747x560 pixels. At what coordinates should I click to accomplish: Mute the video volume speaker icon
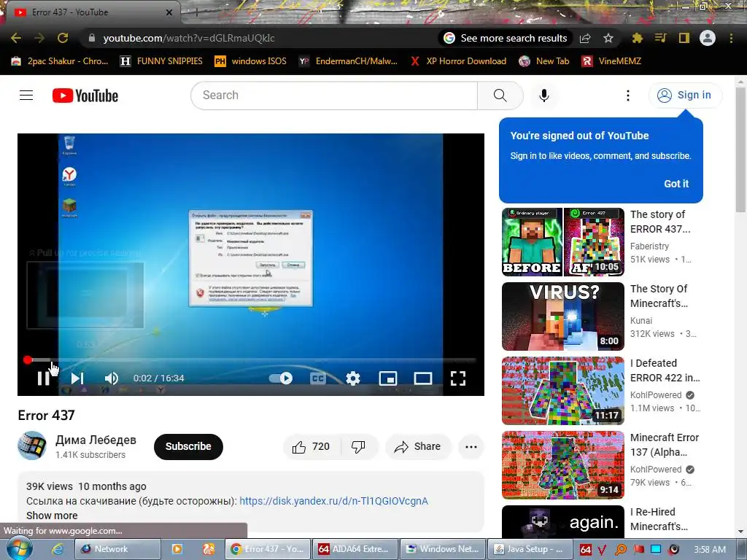[x=111, y=378]
